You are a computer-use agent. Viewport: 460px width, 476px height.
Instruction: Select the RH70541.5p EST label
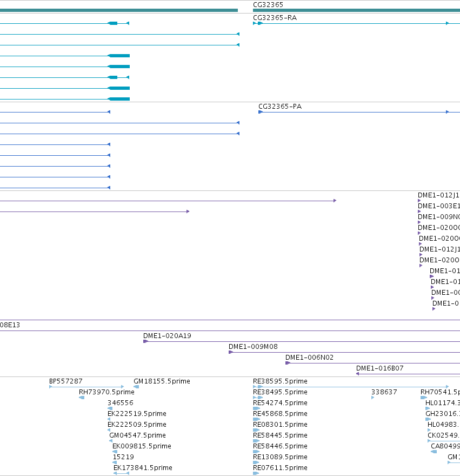click(441, 392)
